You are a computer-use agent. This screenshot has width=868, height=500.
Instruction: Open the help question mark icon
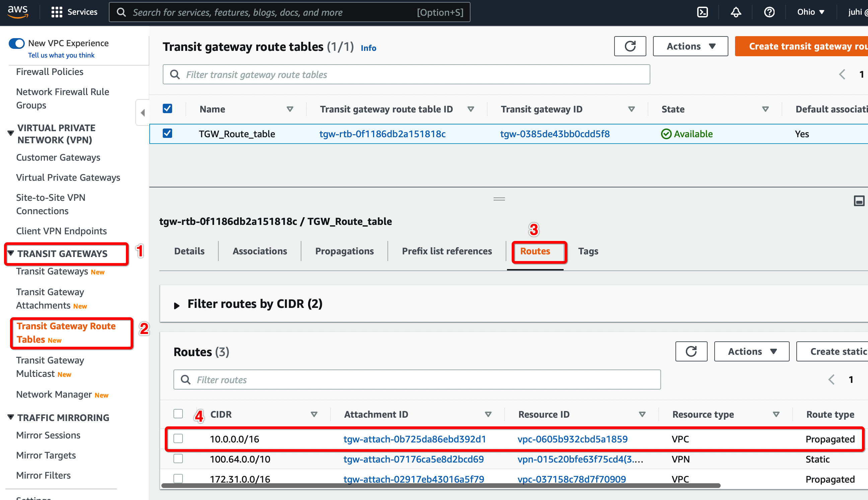coord(769,12)
